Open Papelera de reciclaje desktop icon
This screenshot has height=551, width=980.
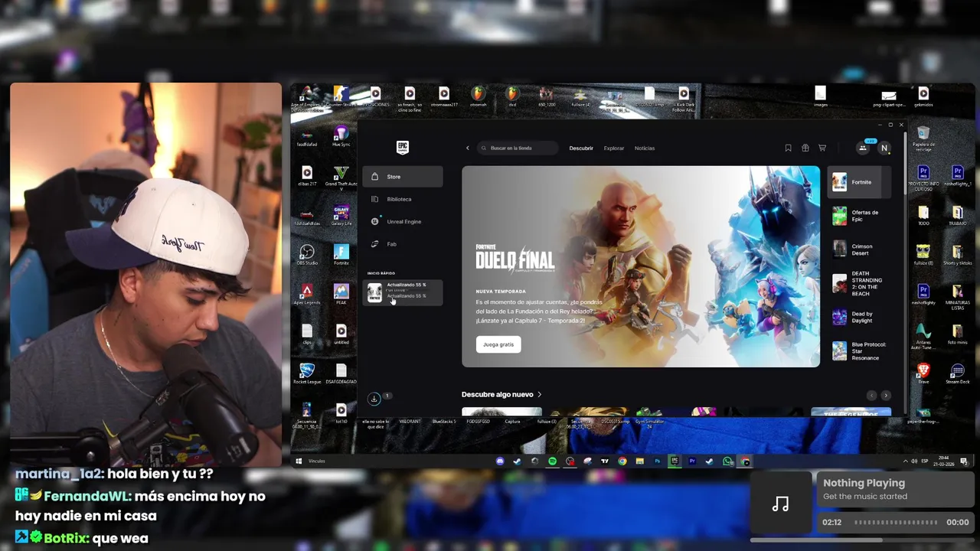[923, 138]
